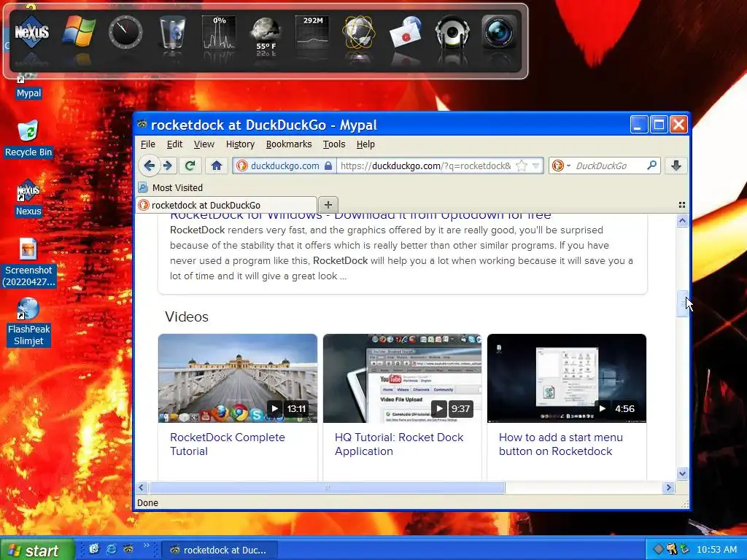747x560 pixels.
Task: Click the rocketdock at Duc... taskbar button
Action: point(219,550)
